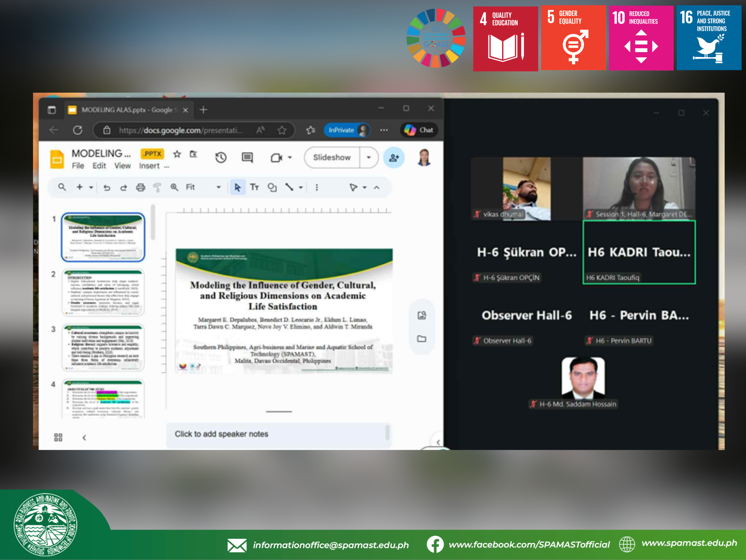This screenshot has height=560, width=746.
Task: Open the comments panel icon
Action: (247, 157)
